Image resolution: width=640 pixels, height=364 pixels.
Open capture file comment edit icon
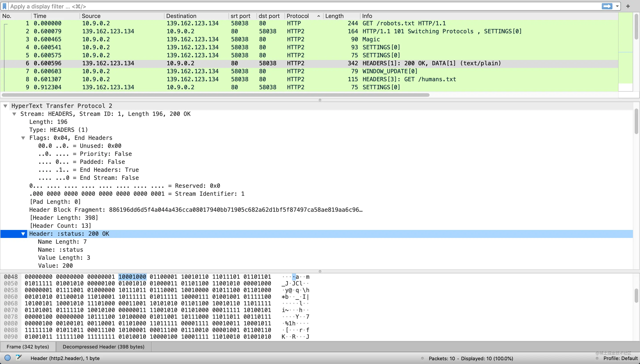[x=18, y=358]
